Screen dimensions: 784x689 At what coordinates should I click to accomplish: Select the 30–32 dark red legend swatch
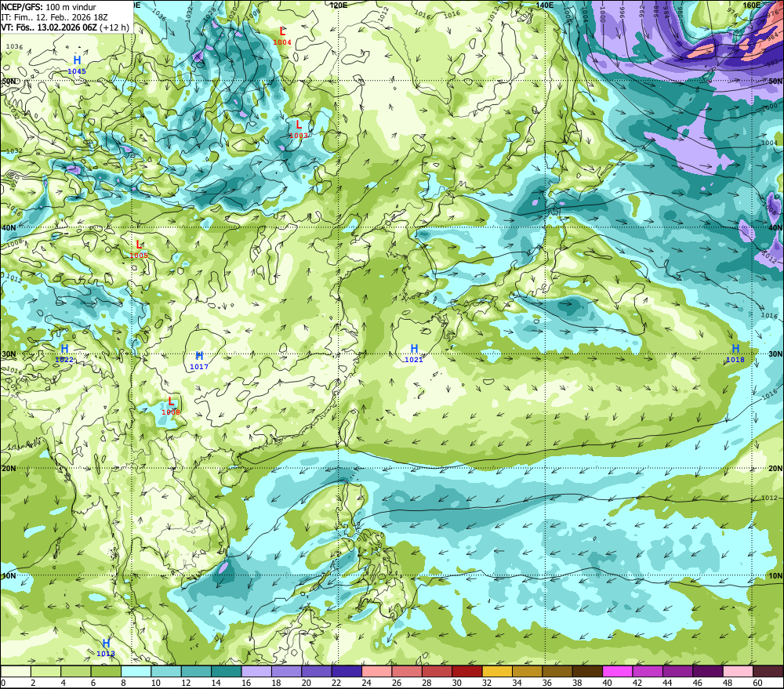click(x=467, y=672)
